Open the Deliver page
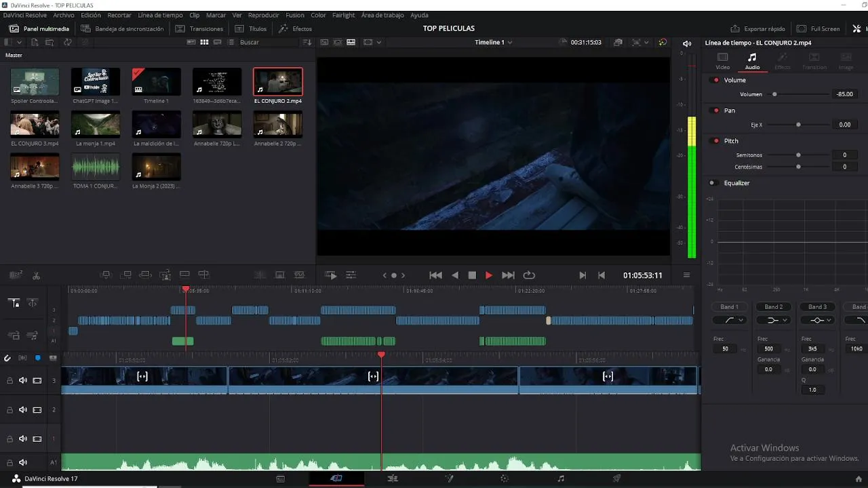868x488 pixels. point(616,479)
